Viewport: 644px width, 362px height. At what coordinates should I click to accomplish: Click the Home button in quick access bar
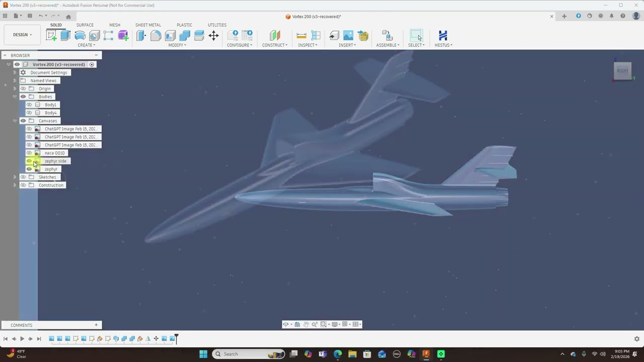point(68,16)
